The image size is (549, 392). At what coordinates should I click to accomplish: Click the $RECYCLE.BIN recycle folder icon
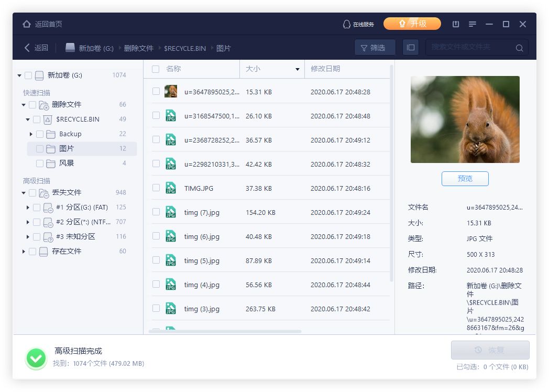point(48,119)
